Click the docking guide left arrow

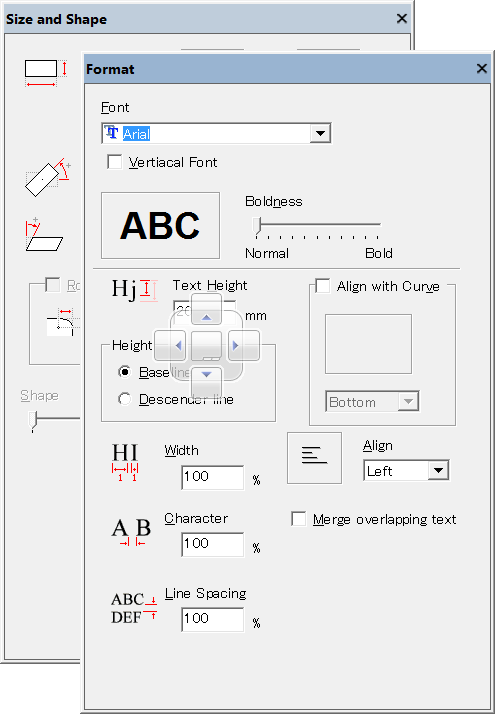click(170, 346)
